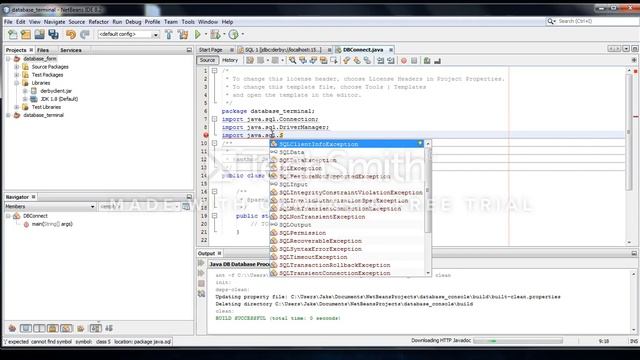Click Find Next Occurrence icon in editor toolbar

pos(313,60)
